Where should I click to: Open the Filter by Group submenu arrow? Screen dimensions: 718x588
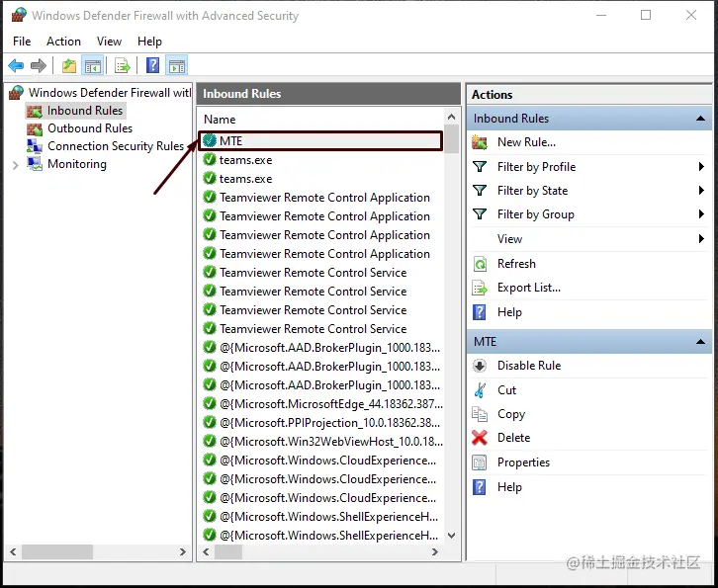[x=701, y=214]
